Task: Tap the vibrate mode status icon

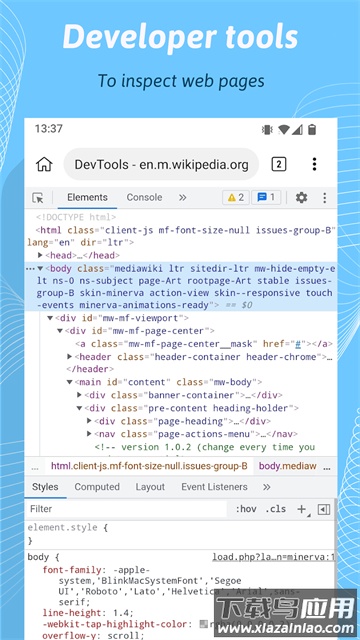Action: pos(267,130)
